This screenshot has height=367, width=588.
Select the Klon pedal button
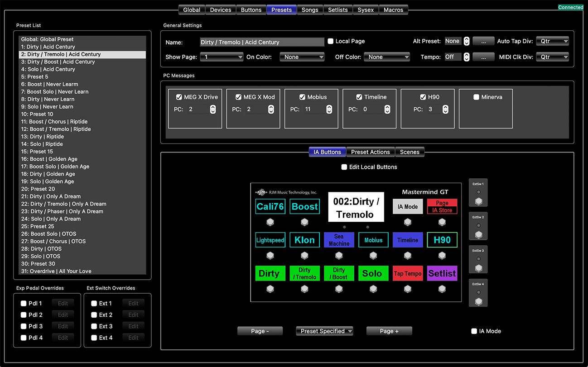click(x=304, y=240)
